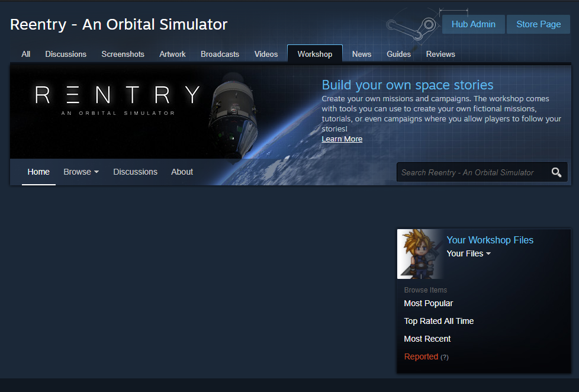579x392 pixels.
Task: View Reported workshop items
Action: tap(421, 356)
